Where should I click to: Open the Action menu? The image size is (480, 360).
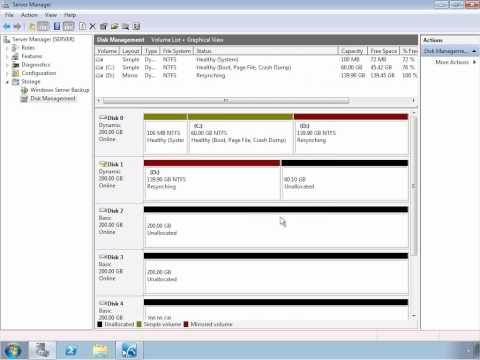point(29,15)
